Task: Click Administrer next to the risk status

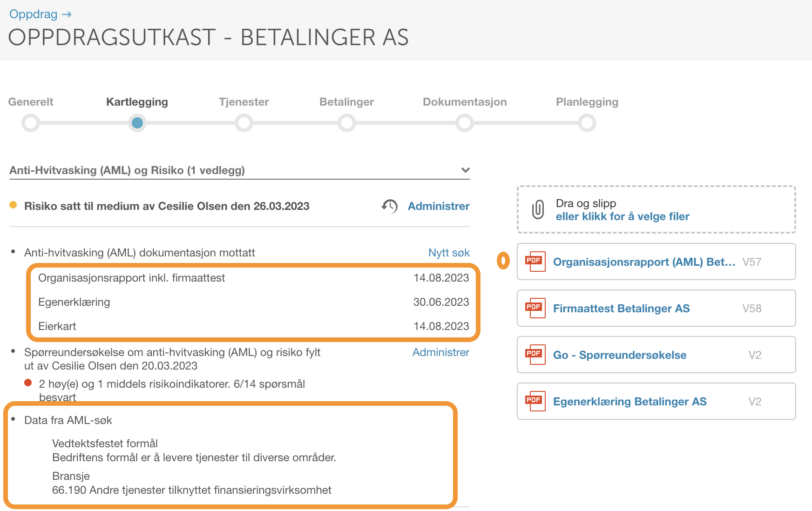Action: 439,206
